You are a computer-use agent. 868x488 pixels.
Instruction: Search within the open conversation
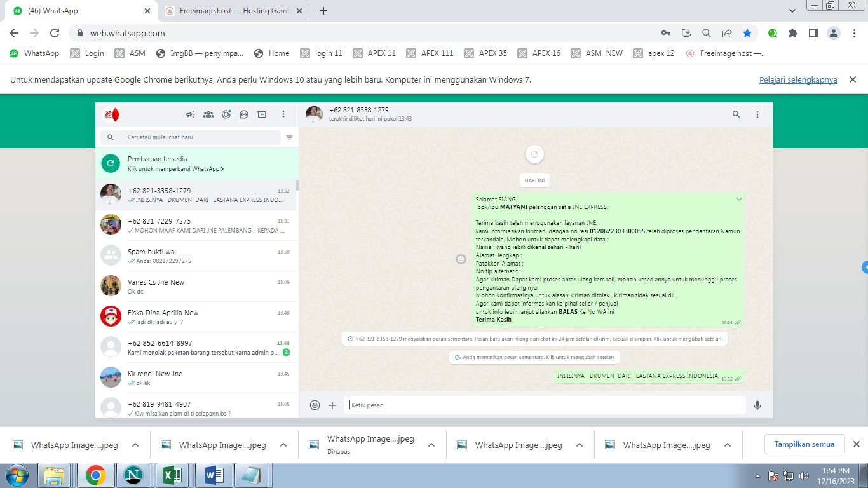[736, 114]
